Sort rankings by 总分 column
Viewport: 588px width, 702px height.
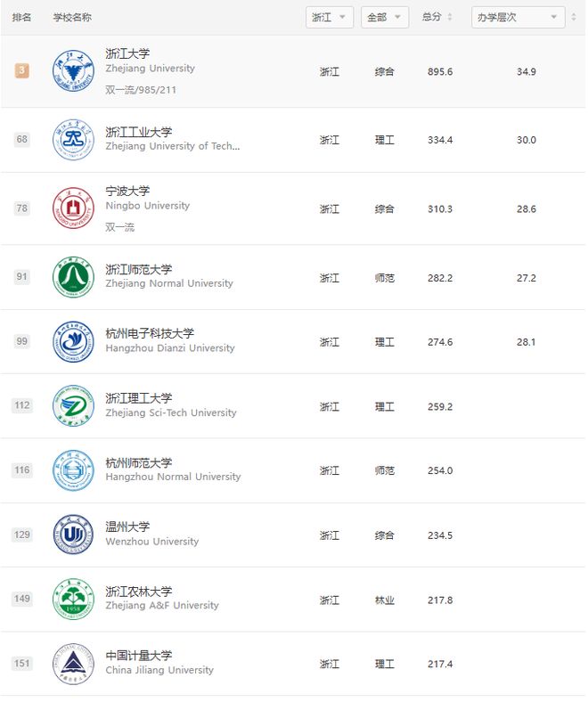coord(437,17)
